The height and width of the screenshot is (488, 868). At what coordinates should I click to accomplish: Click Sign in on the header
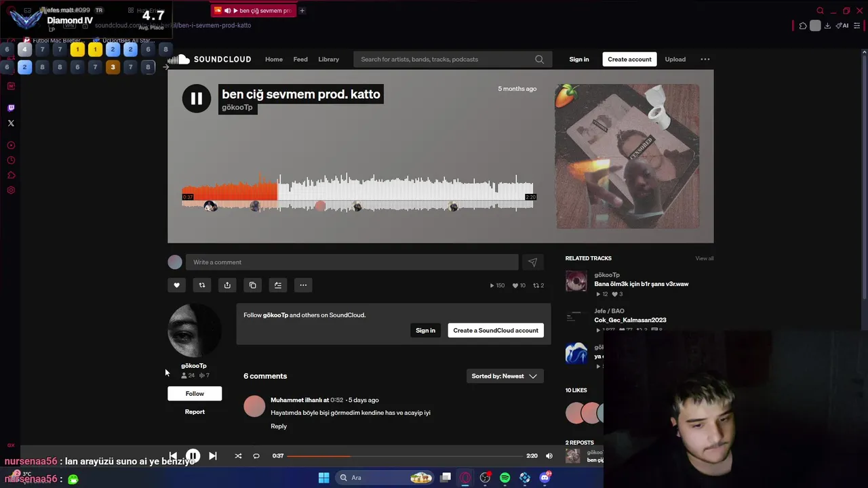(x=579, y=60)
